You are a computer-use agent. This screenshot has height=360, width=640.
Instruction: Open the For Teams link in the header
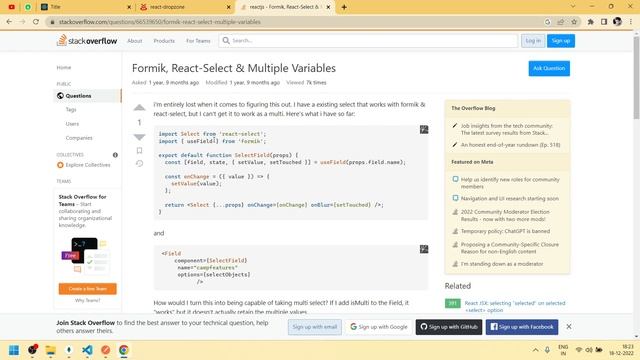(x=198, y=41)
